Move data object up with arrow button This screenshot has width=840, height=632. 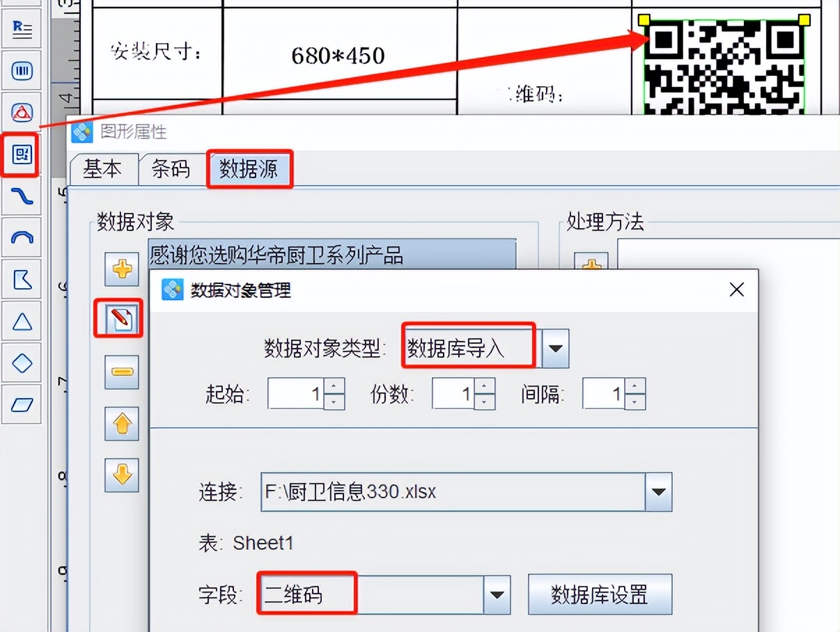click(x=122, y=423)
